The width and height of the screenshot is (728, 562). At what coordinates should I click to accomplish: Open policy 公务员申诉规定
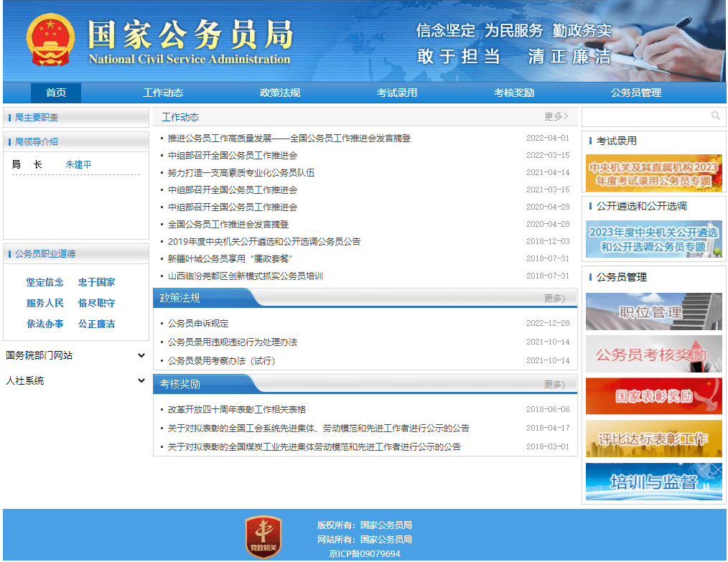pyautogui.click(x=197, y=324)
